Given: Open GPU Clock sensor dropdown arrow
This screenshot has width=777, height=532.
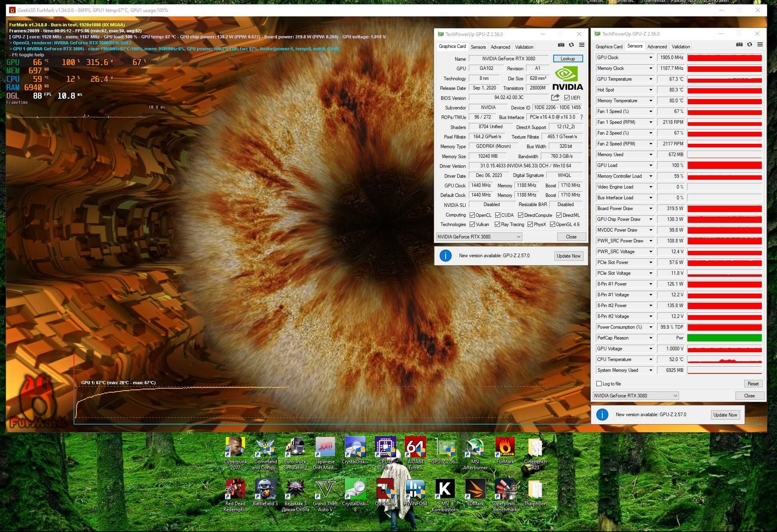Looking at the screenshot, I should [x=651, y=58].
